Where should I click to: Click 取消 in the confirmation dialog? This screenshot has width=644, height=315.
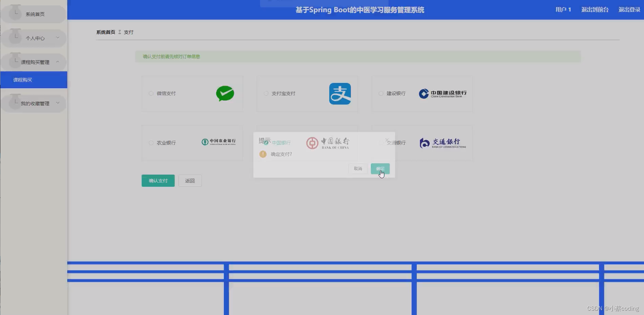click(358, 168)
